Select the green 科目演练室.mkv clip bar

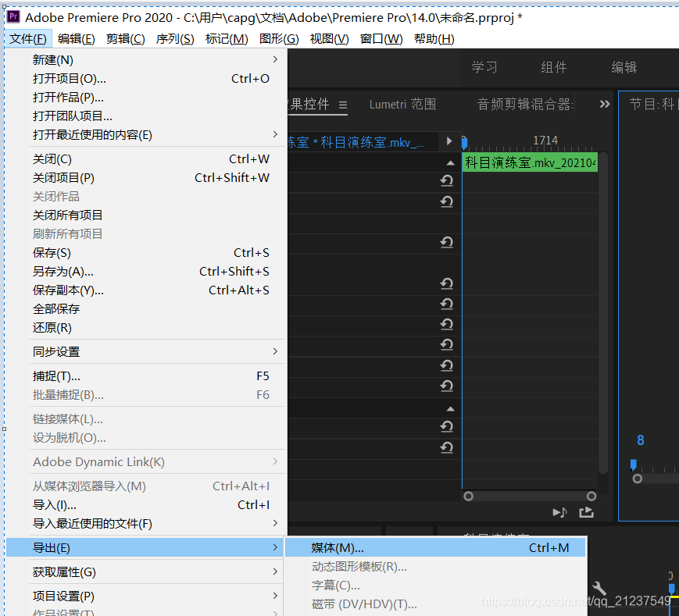click(x=530, y=162)
